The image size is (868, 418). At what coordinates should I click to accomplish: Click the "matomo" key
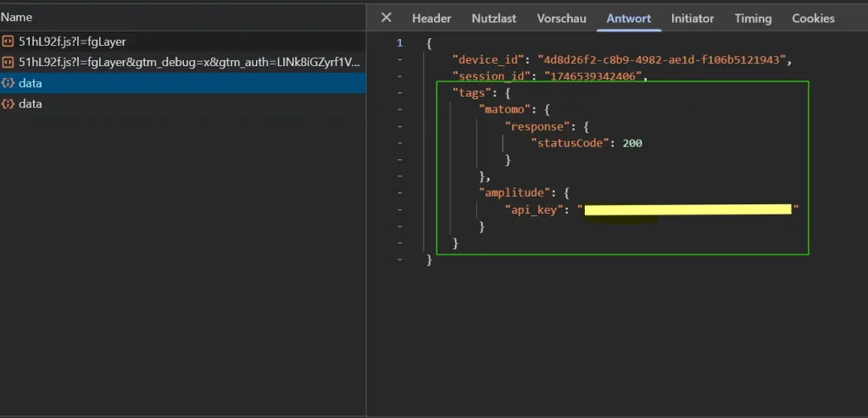pos(504,109)
